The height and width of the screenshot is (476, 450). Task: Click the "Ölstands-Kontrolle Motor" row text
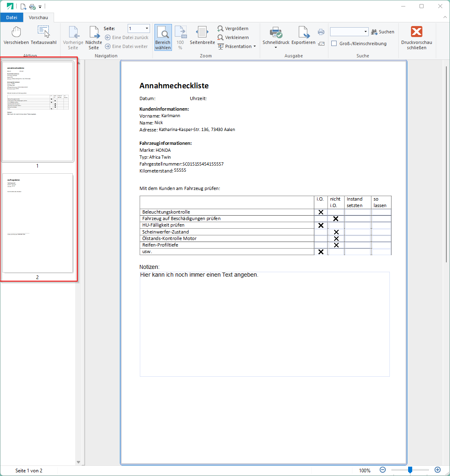tap(170, 238)
